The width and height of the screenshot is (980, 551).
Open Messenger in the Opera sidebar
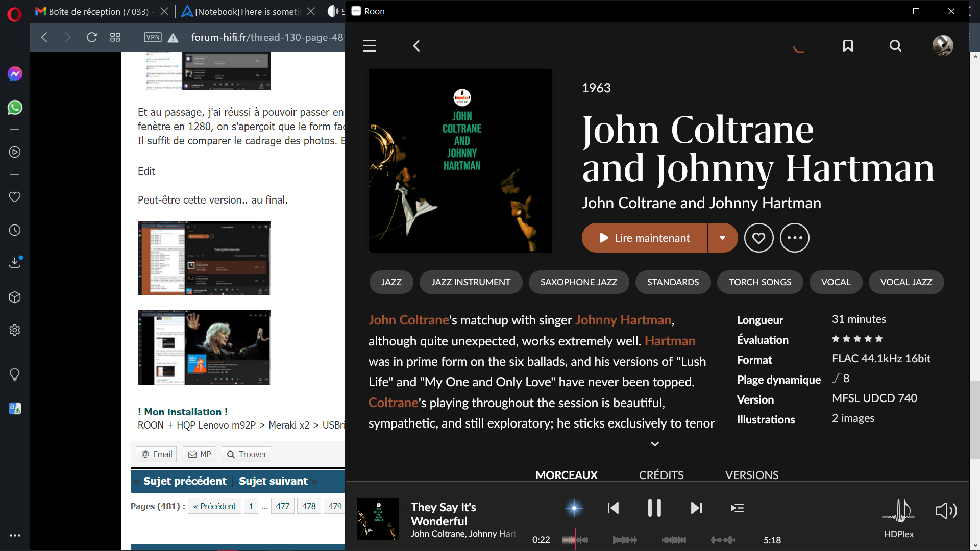[x=15, y=74]
